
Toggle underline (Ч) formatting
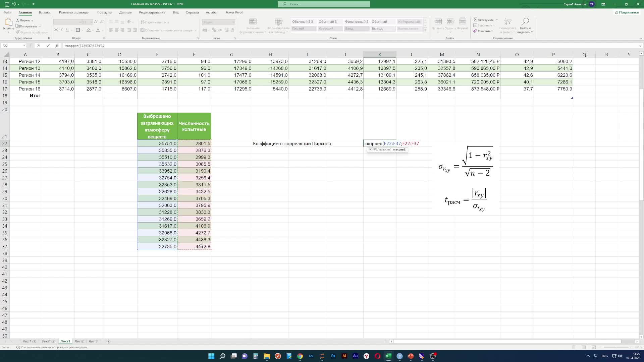[67, 30]
